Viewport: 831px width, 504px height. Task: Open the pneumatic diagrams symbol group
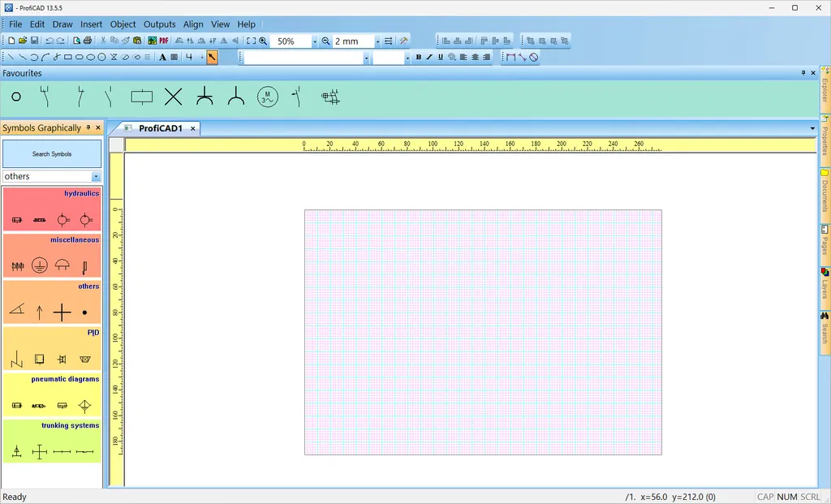(x=52, y=394)
